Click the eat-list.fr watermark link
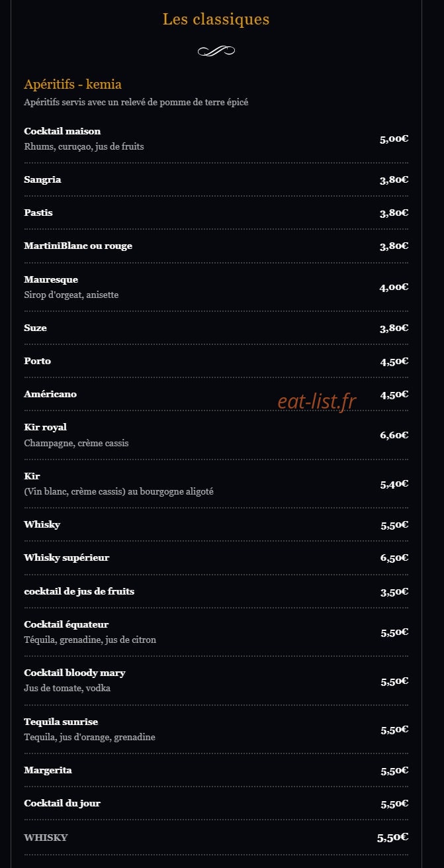The width and height of the screenshot is (444, 868). (317, 401)
